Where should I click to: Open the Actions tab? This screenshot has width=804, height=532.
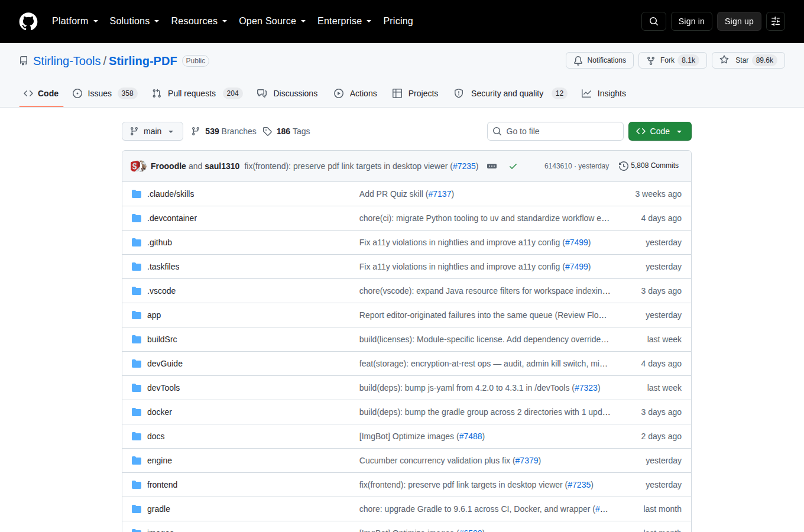pos(355,93)
